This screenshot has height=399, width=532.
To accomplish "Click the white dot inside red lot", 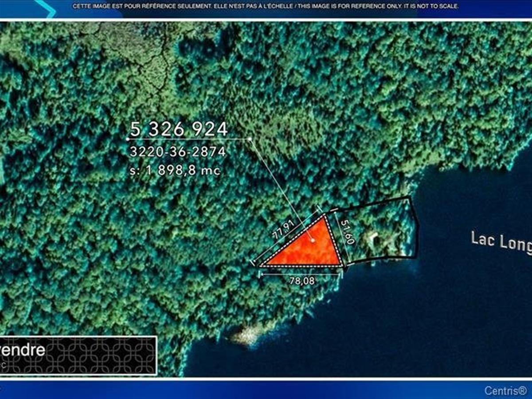I will (313, 240).
